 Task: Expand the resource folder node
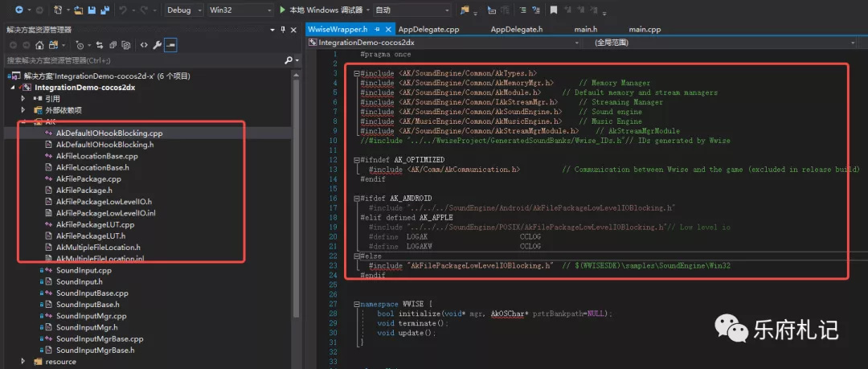23,362
